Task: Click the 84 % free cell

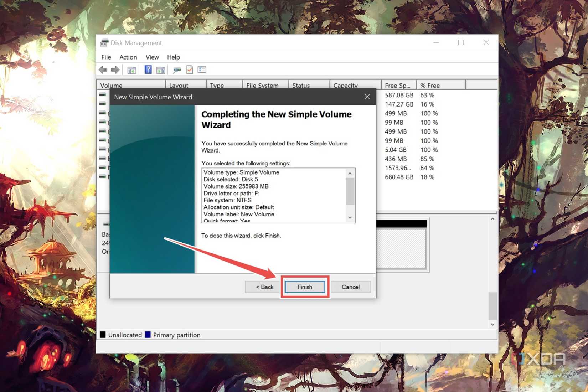Action: [x=427, y=168]
